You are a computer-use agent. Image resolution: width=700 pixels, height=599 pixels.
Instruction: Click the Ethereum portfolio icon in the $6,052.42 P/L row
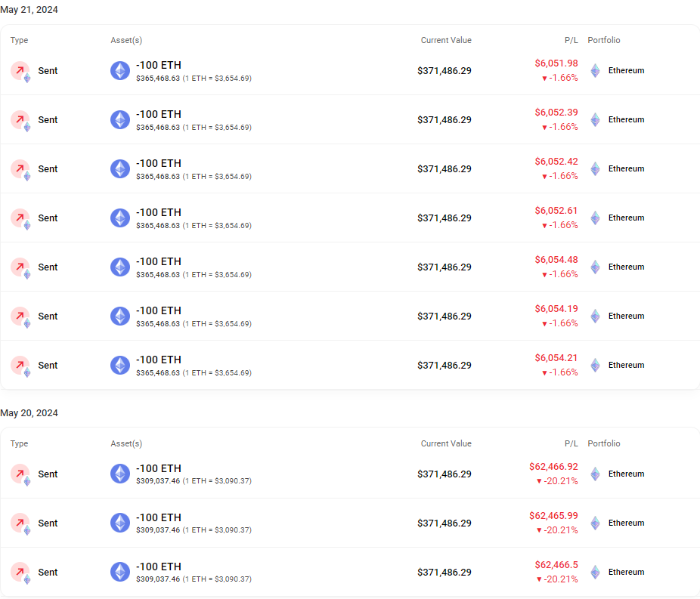coord(596,168)
